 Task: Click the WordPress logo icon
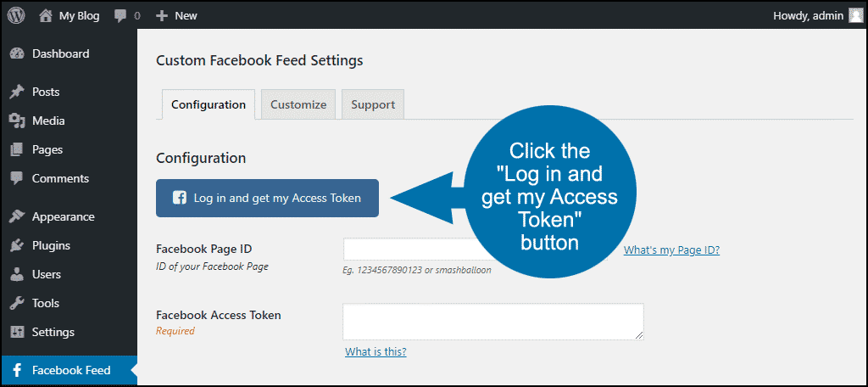[x=16, y=15]
